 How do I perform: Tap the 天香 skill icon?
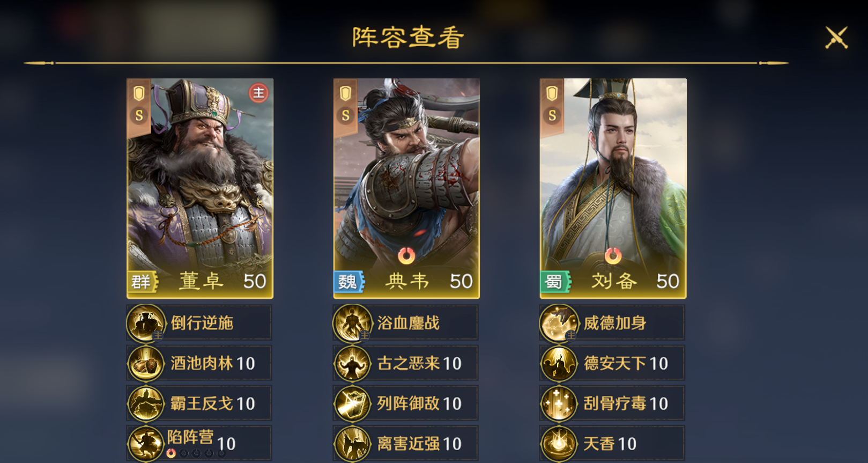559,444
